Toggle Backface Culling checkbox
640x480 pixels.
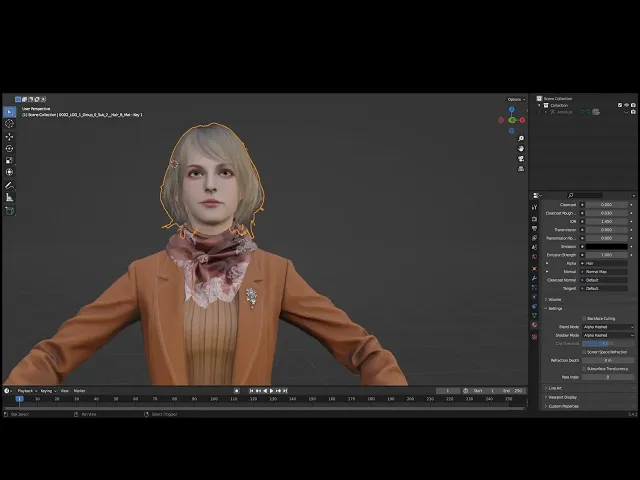(584, 318)
